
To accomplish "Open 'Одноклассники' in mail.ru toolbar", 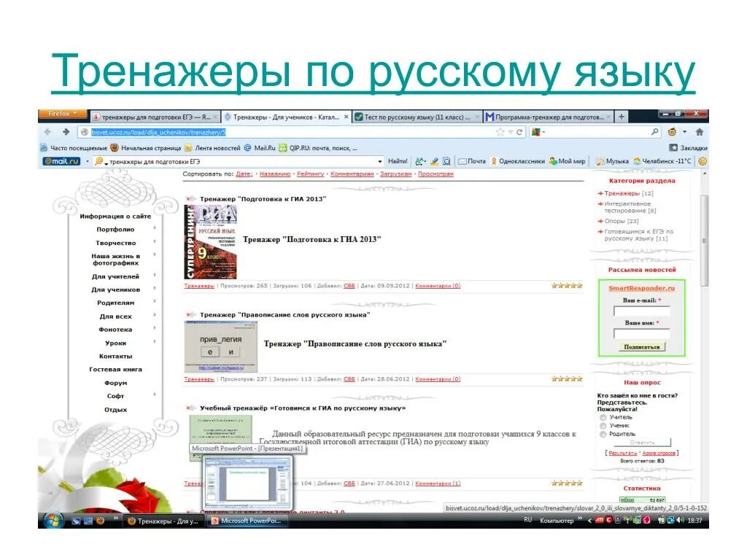I will (x=518, y=161).
